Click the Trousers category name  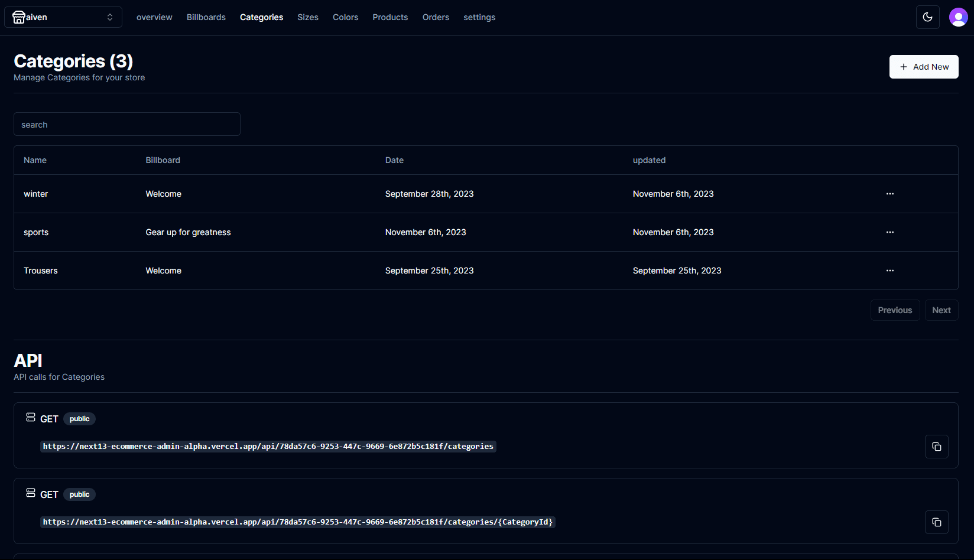[41, 271]
